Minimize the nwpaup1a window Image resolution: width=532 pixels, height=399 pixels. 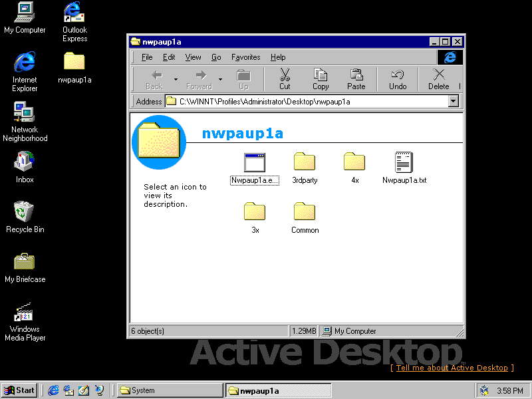tap(435, 42)
